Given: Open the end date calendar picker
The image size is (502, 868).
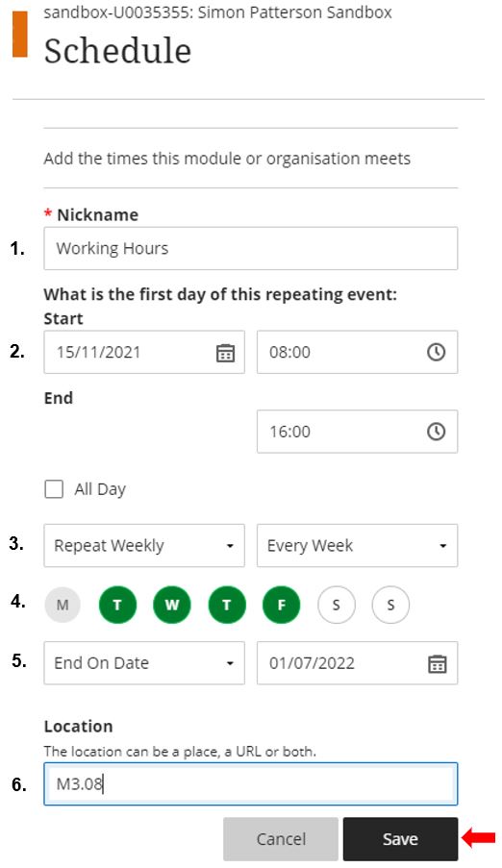Looking at the screenshot, I should [x=438, y=663].
